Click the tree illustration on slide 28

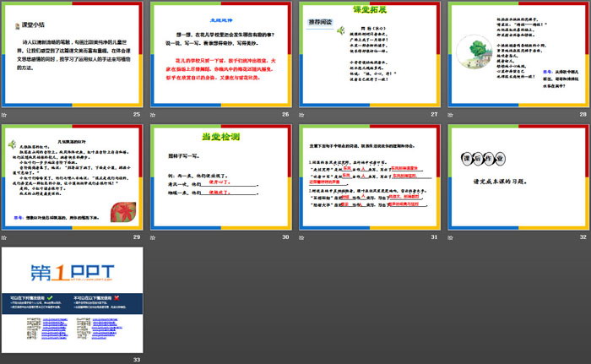(474, 52)
